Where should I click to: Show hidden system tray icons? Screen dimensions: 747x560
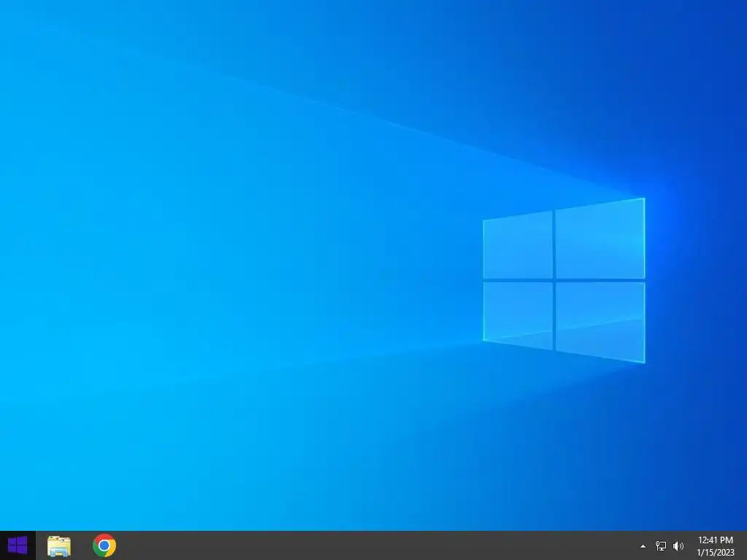coord(643,546)
